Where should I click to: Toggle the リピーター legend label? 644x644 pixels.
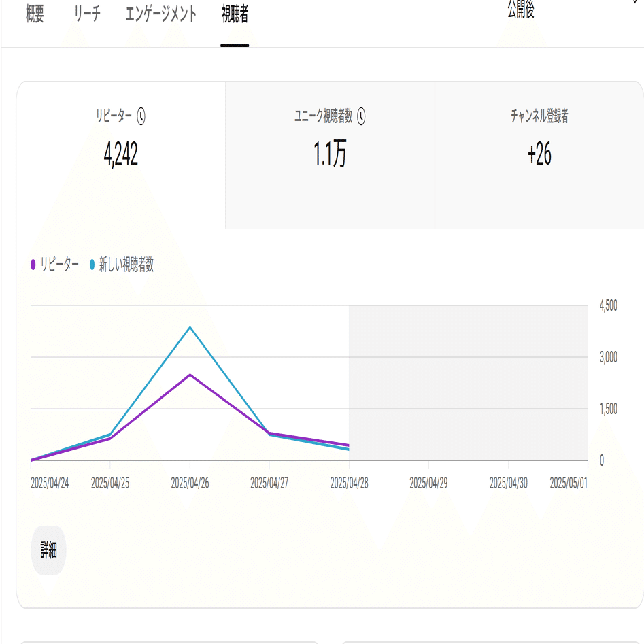coord(60,265)
